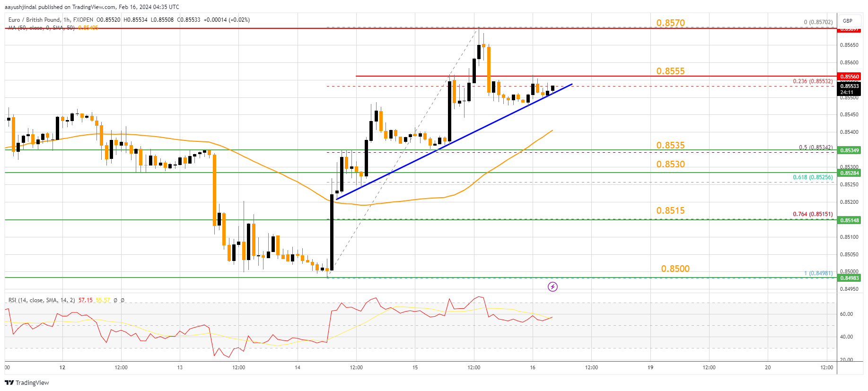The image size is (868, 391).
Task: Select the 0.618 Fibonacci level label
Action: tap(813, 177)
